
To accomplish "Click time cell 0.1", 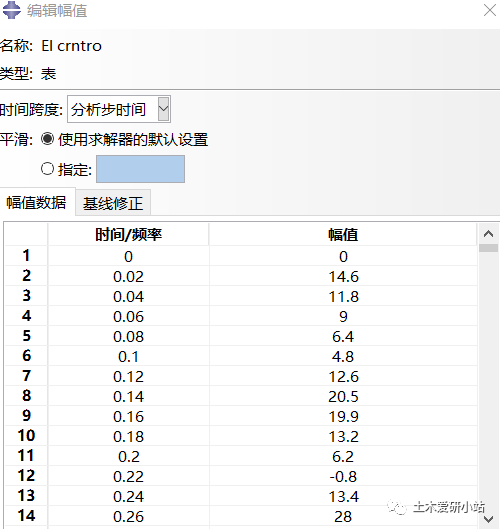I will point(128,356).
